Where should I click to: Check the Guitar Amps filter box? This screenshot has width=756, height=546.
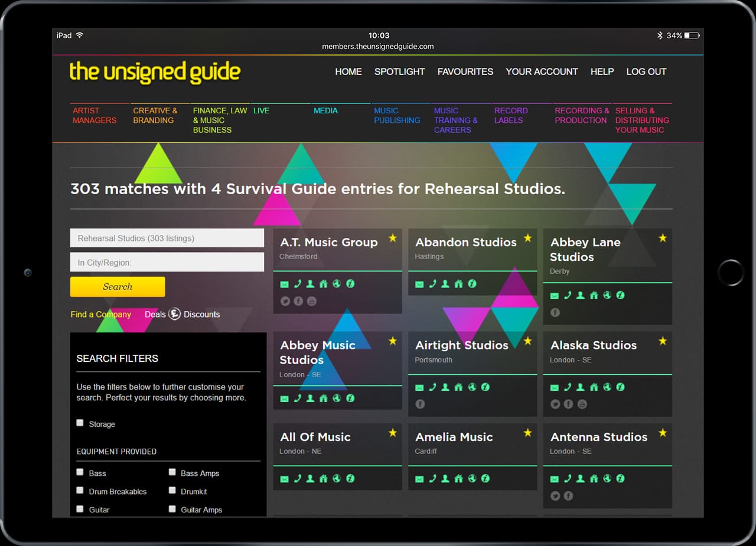click(x=172, y=508)
